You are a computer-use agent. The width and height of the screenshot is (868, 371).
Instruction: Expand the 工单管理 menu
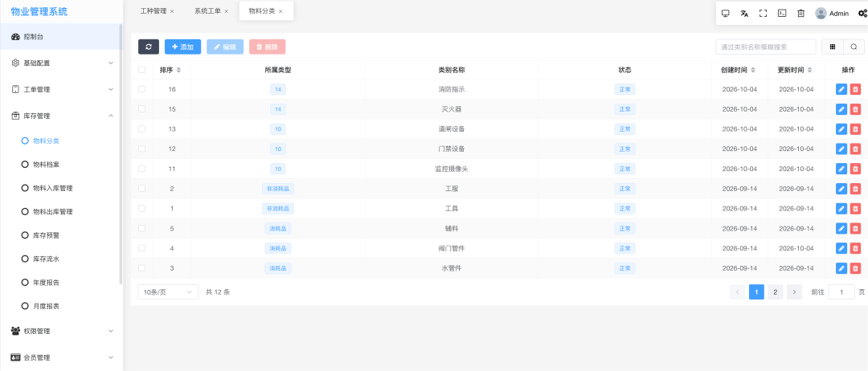point(61,90)
